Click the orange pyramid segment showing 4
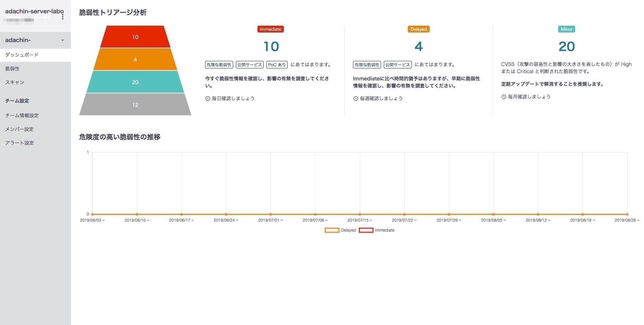The width and height of the screenshot is (644, 325). pos(135,60)
